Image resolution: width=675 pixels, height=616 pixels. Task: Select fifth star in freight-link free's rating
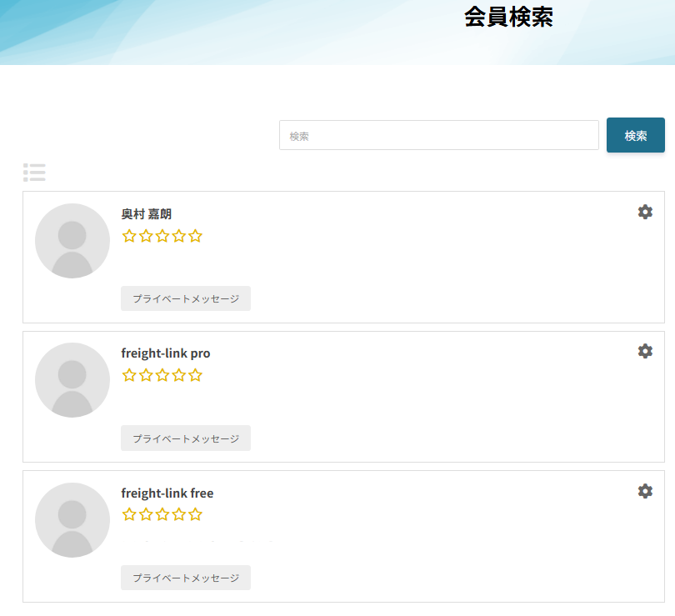195,514
